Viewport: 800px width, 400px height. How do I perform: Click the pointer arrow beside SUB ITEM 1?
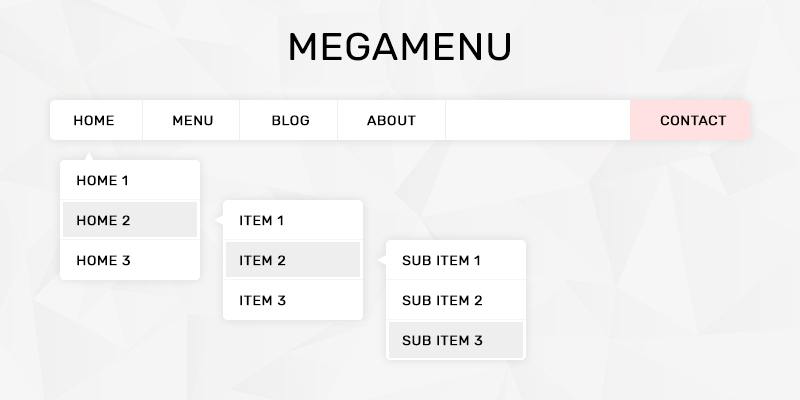(x=383, y=261)
